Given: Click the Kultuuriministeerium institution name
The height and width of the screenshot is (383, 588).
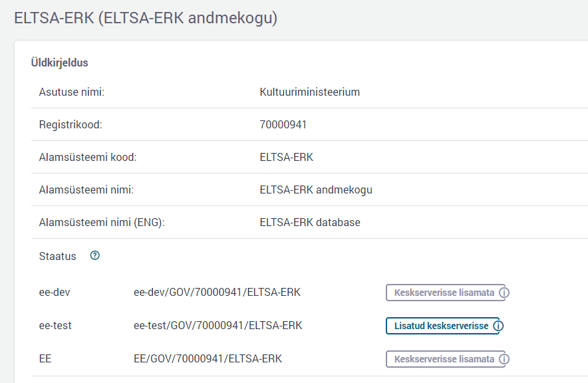Looking at the screenshot, I should coord(310,92).
